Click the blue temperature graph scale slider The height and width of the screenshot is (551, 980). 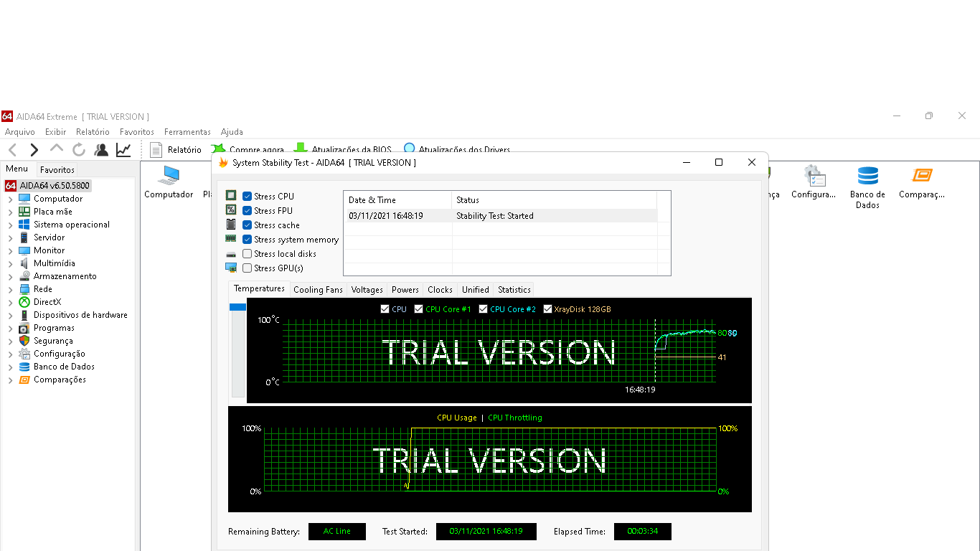pos(237,307)
